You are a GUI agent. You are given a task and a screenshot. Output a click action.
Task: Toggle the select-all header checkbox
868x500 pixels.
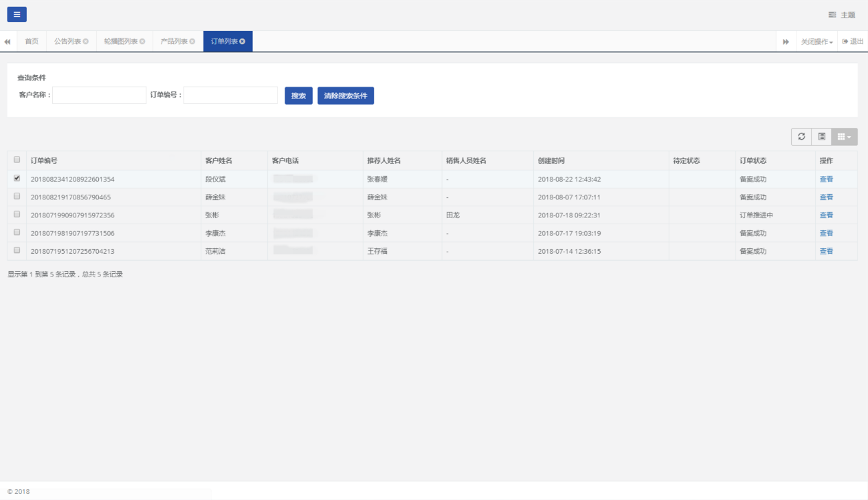pos(17,160)
